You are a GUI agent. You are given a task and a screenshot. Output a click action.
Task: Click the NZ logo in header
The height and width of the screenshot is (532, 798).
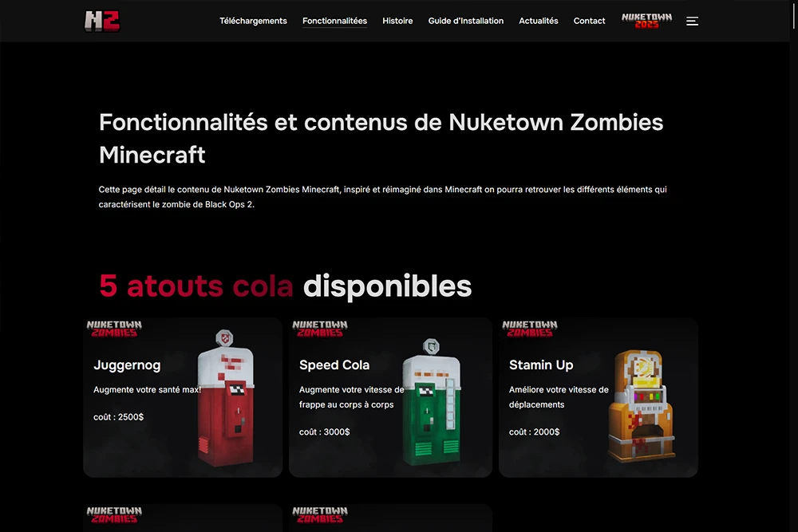102,21
